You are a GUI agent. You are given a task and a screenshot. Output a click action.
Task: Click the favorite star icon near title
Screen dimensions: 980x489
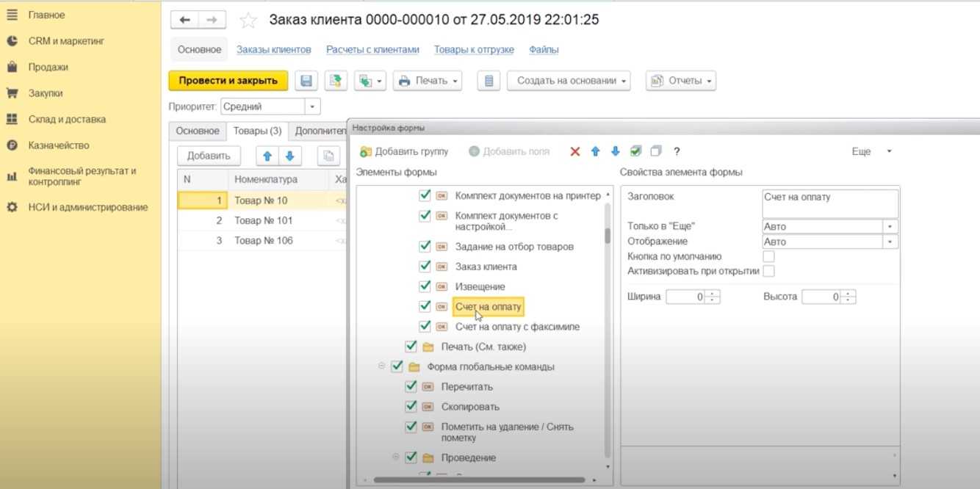248,21
